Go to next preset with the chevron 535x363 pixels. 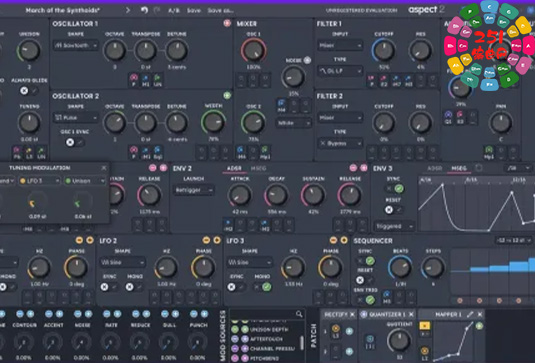tap(128, 10)
